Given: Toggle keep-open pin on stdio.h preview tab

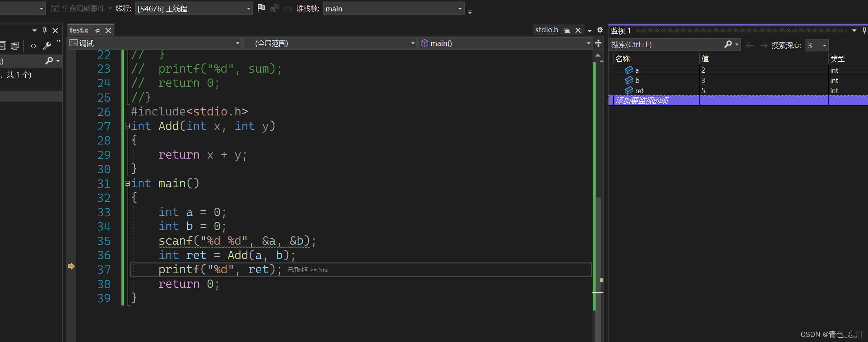Looking at the screenshot, I should pyautogui.click(x=567, y=30).
